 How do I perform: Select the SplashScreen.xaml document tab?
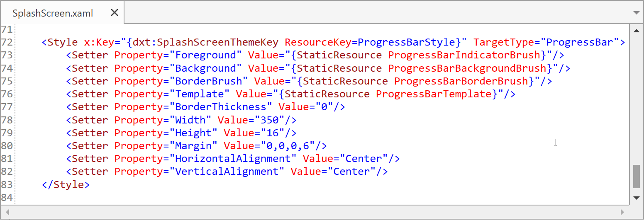53,13
